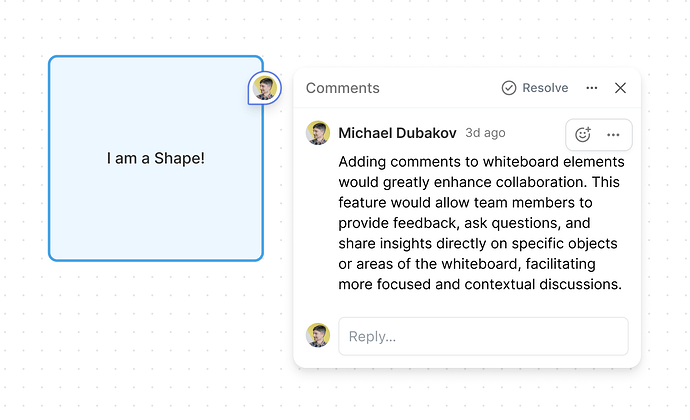This screenshot has width=690, height=420.
Task: Click the comment pin avatar on shape
Action: click(x=264, y=88)
